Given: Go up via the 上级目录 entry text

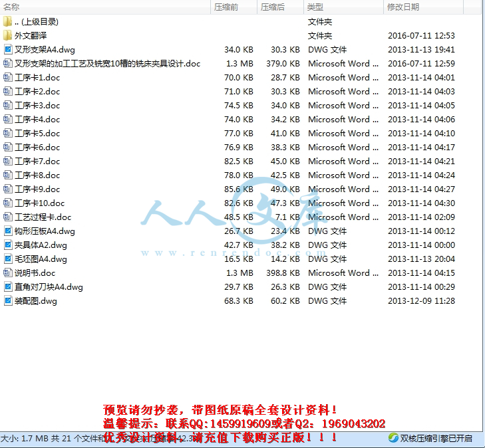Looking at the screenshot, I should pos(37,22).
